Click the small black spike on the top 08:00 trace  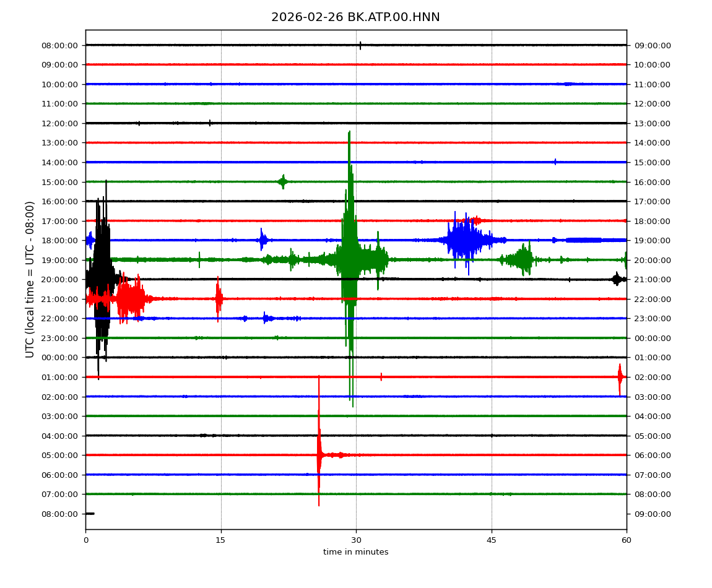[360, 45]
